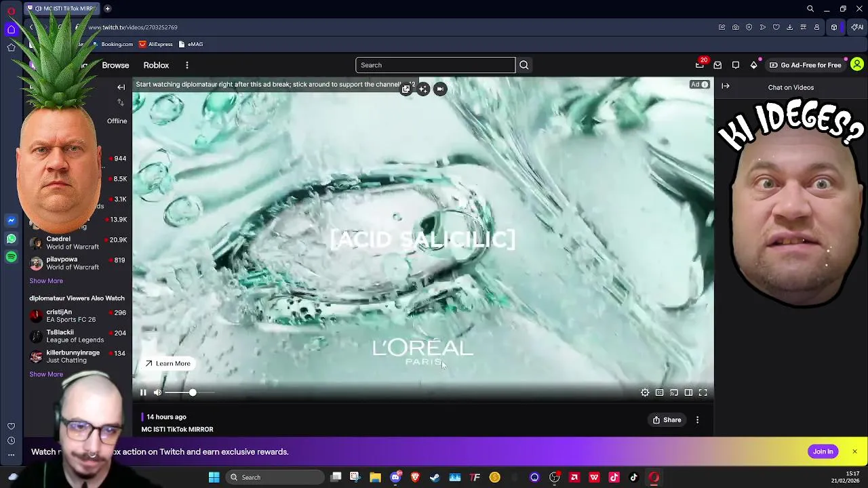This screenshot has height=488, width=868.
Task: Click the Share button below video
Action: [667, 420]
